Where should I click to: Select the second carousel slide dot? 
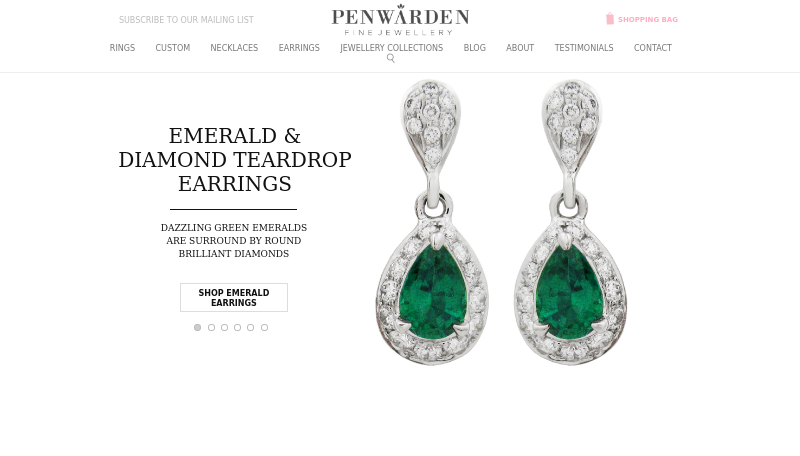pos(211,327)
